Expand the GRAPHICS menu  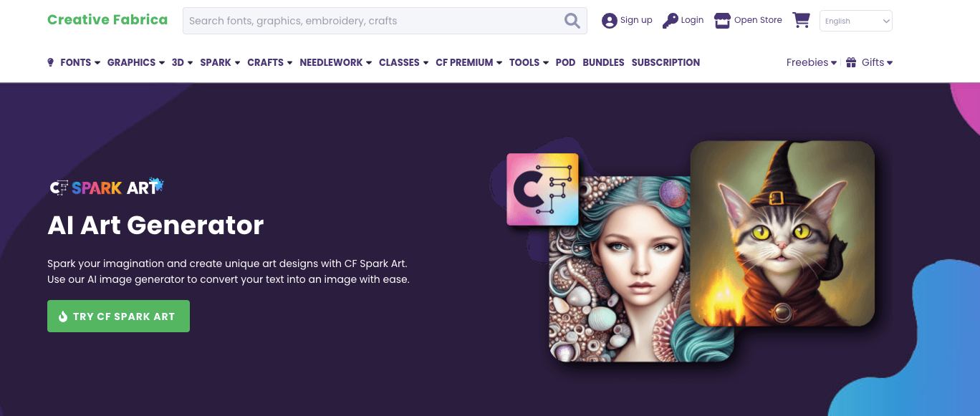pyautogui.click(x=136, y=62)
